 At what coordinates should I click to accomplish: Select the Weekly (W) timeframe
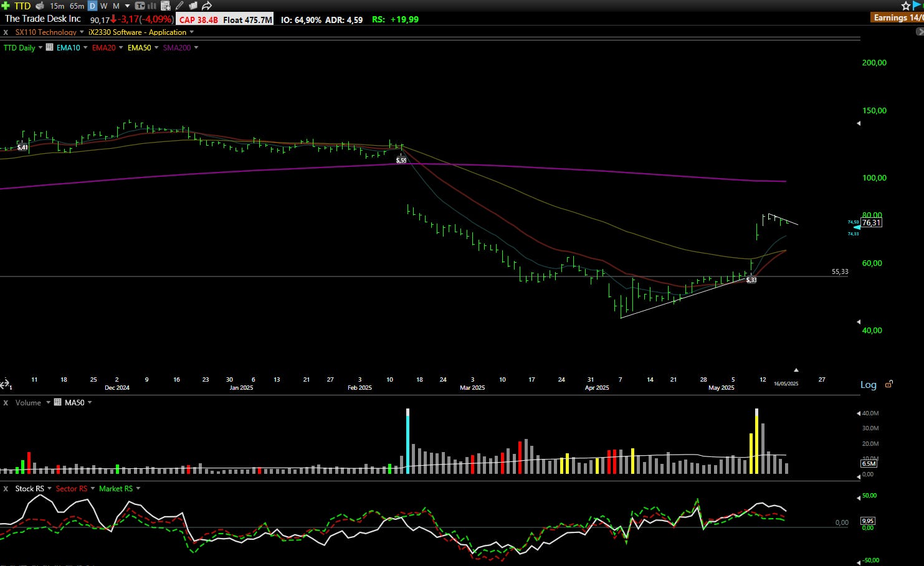pyautogui.click(x=103, y=6)
